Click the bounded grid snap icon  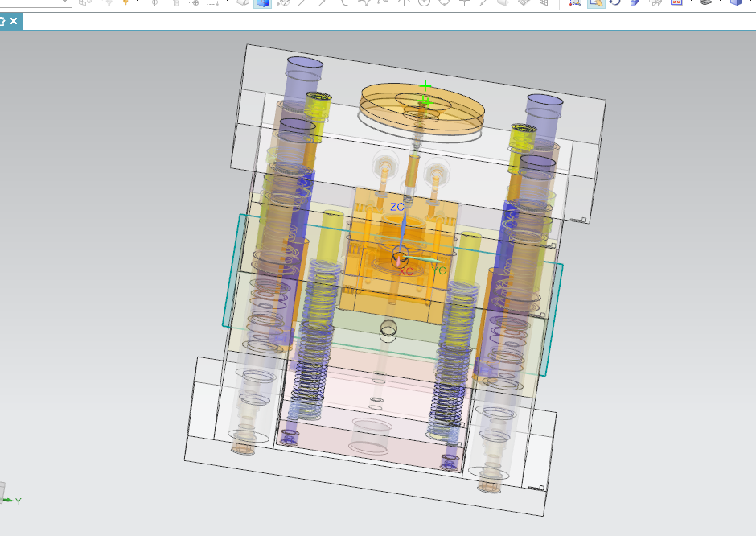544,2
